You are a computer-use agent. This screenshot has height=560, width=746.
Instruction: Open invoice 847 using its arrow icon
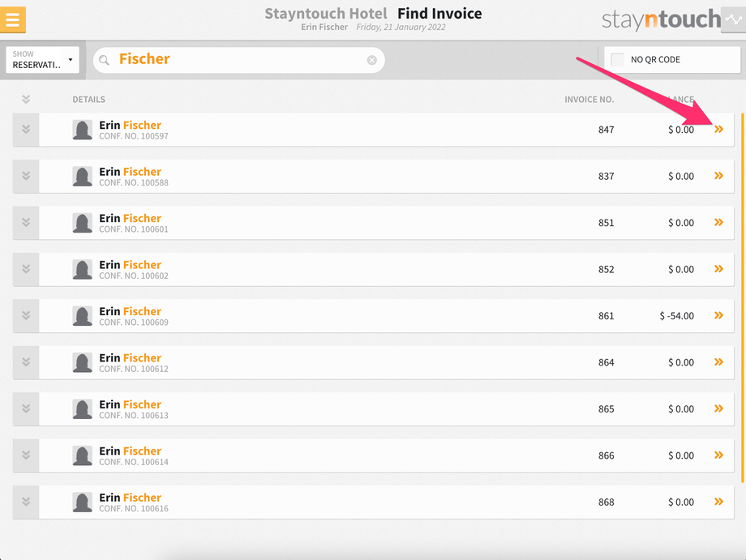pyautogui.click(x=718, y=130)
